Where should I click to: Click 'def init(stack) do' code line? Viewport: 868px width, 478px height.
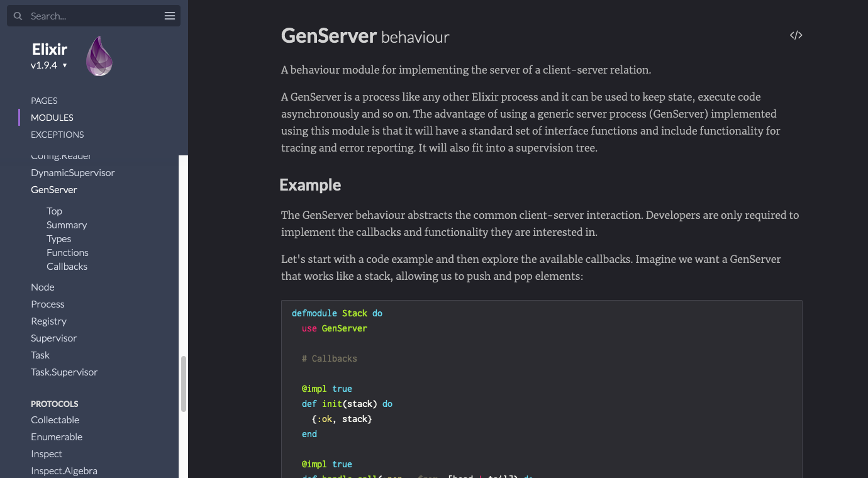[347, 404]
